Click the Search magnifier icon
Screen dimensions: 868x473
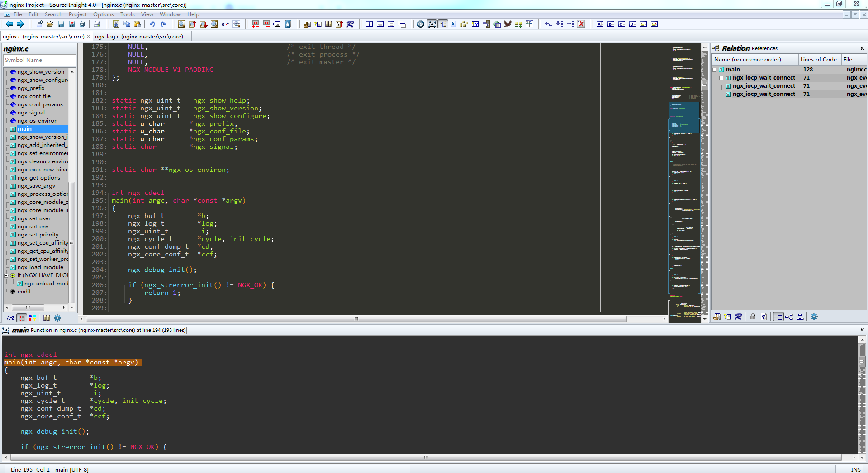pos(181,24)
